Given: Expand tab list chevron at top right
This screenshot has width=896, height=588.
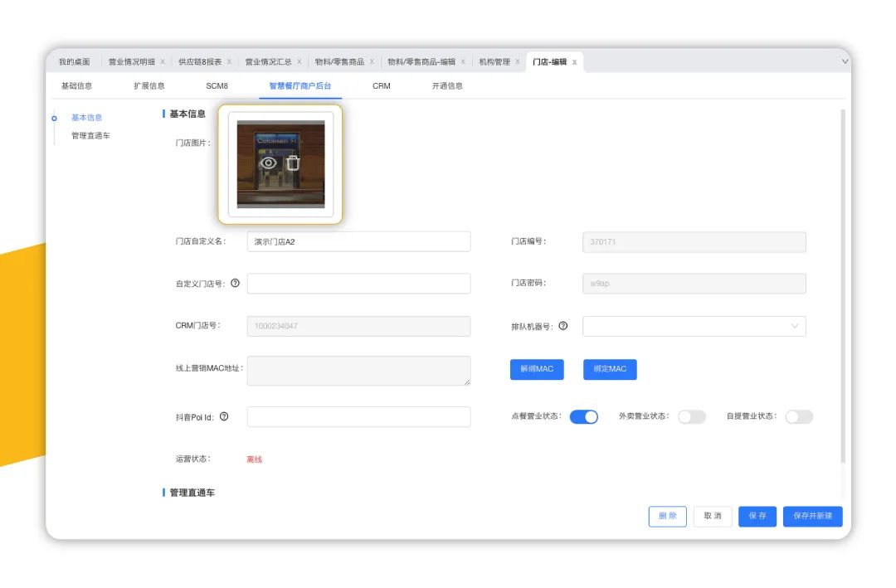Looking at the screenshot, I should tap(845, 61).
